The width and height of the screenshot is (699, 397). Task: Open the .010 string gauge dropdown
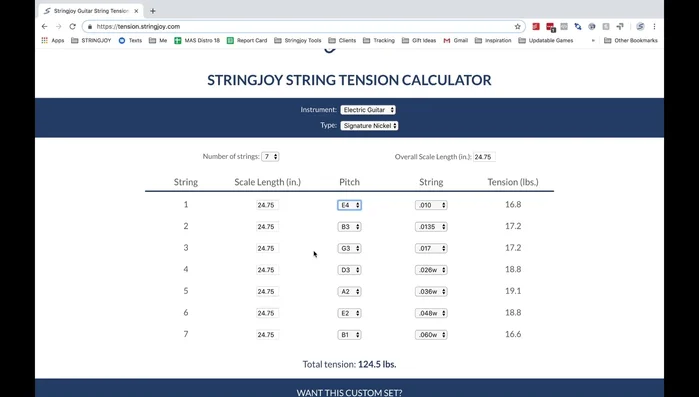tap(431, 205)
